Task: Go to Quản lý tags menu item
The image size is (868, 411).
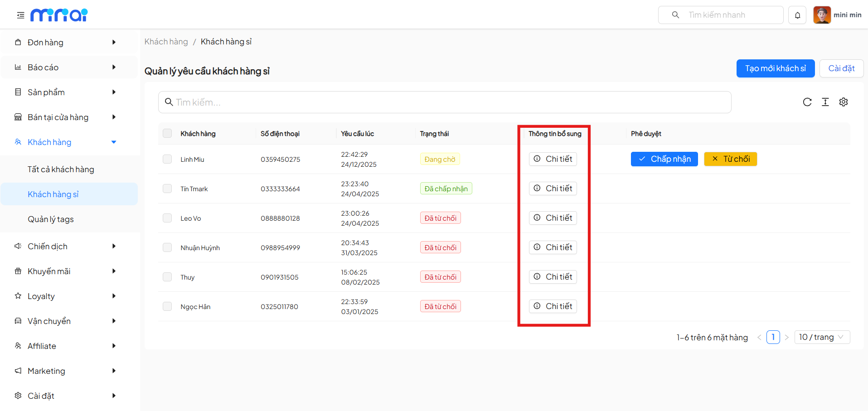Action: point(51,219)
